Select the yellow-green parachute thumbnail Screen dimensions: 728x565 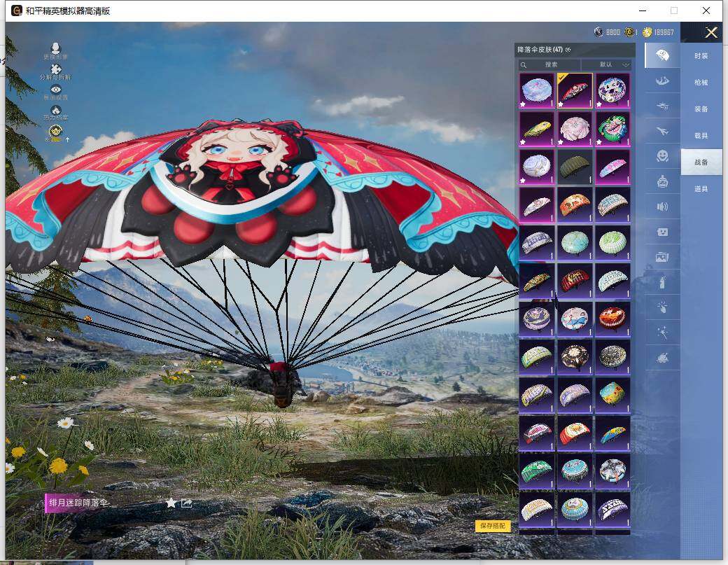(536, 129)
